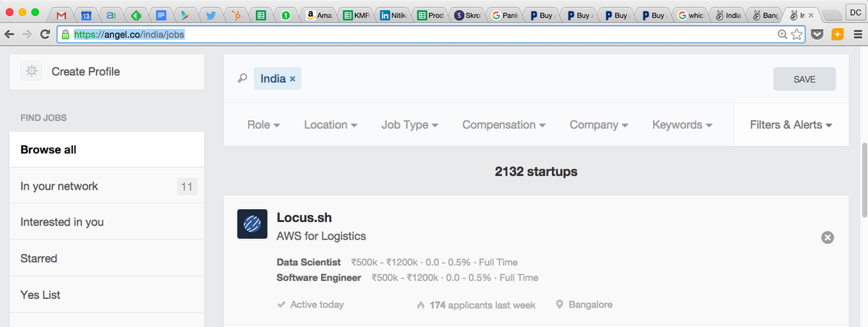Switch to the AngelList 'India' tab
This screenshot has height=327, width=868.
pyautogui.click(x=728, y=14)
